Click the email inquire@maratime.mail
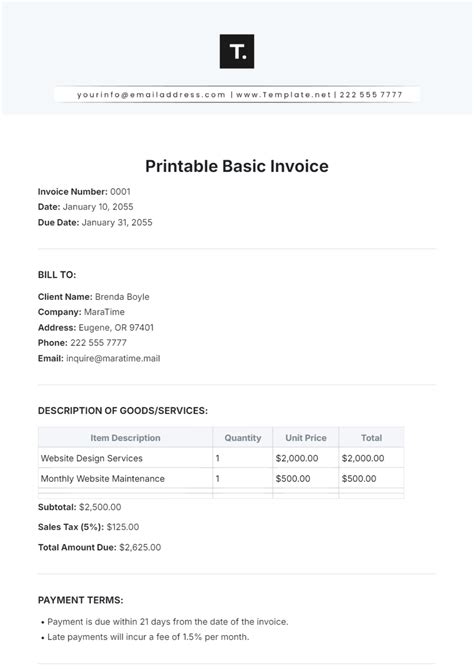This screenshot has width=474, height=671. pyautogui.click(x=113, y=359)
